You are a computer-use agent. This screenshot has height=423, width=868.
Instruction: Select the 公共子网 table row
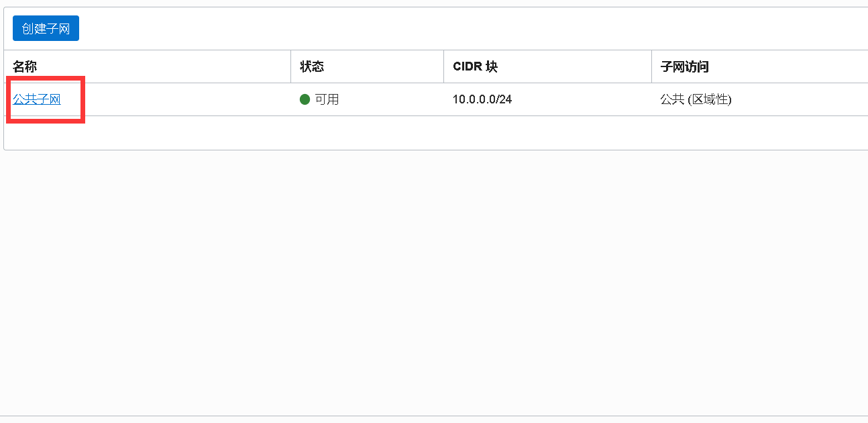coord(402,99)
